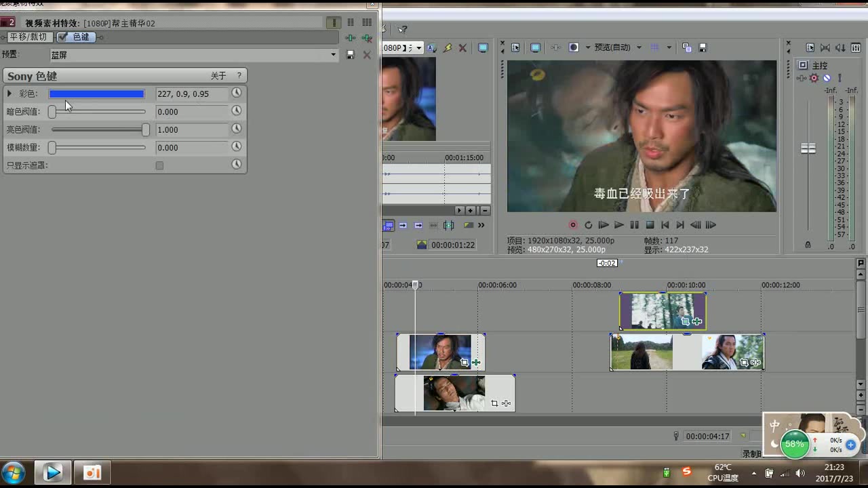The height and width of the screenshot is (488, 868).
Task: Go to start in preview transport
Action: [665, 225]
